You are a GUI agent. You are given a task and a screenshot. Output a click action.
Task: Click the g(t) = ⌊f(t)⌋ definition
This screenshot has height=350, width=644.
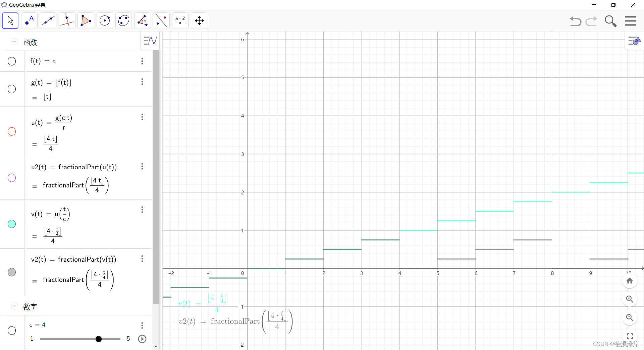pos(51,83)
